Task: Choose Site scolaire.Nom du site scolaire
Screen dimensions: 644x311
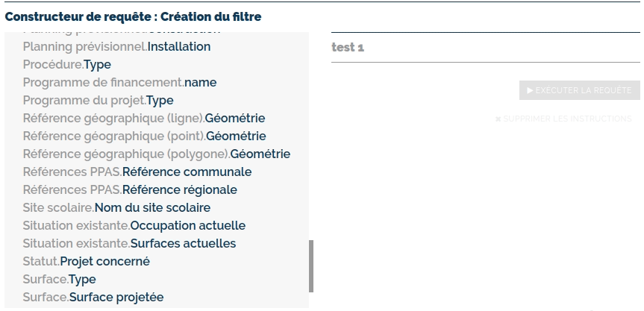Action: pyautogui.click(x=116, y=208)
